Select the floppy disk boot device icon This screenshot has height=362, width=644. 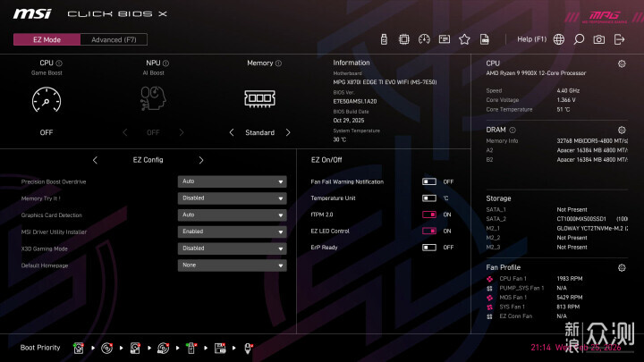(220, 348)
